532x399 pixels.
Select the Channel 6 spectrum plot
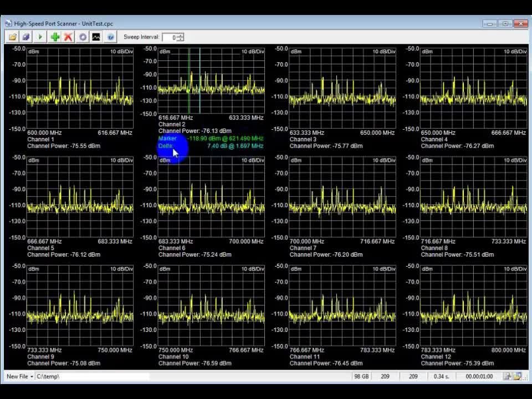pyautogui.click(x=211, y=197)
